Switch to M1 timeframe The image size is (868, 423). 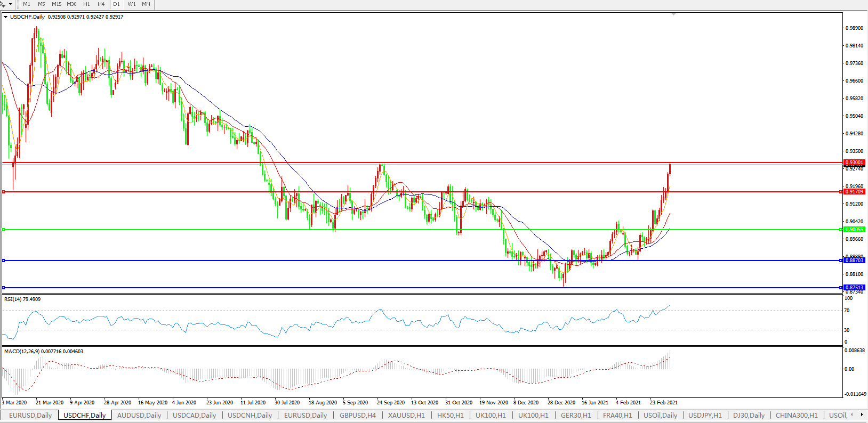27,4
